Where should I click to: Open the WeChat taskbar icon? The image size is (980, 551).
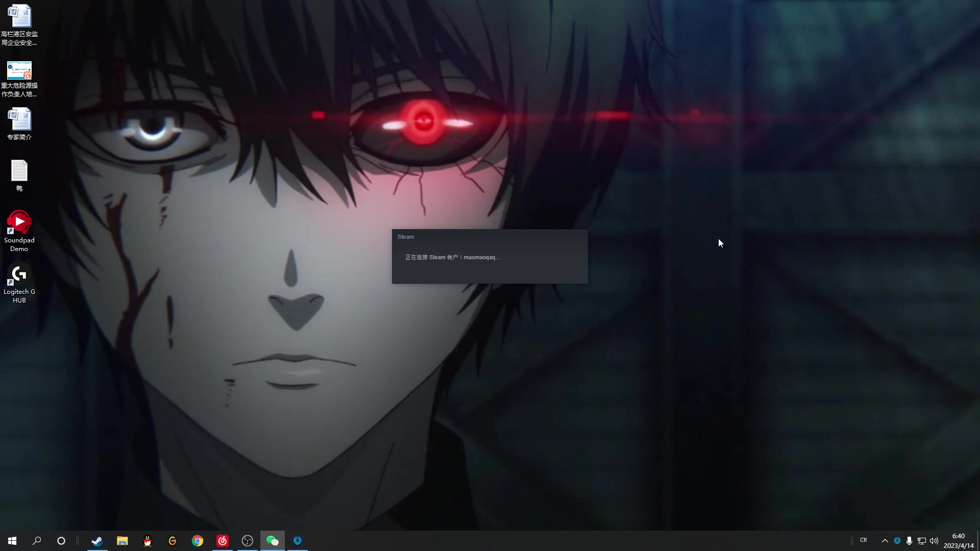273,541
